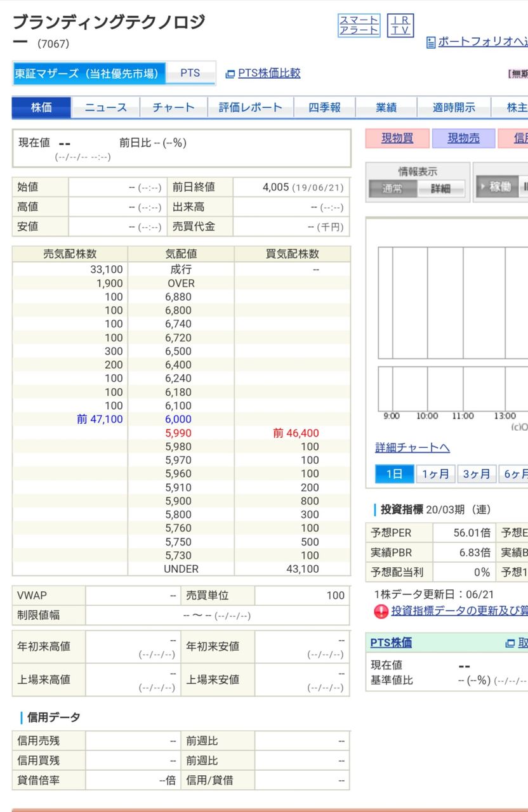The width and height of the screenshot is (528, 812).
Task: Open the 詳細チャートへ link
Action: (x=412, y=448)
